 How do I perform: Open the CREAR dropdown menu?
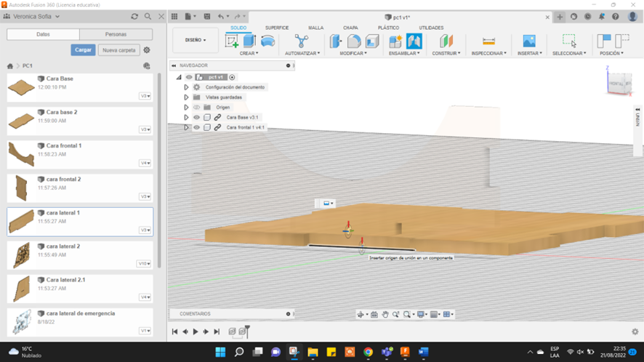pos(249,53)
